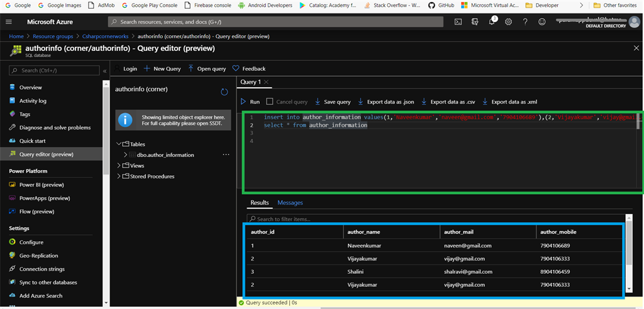The image size is (644, 309).
Task: Create a New Query
Action: (x=162, y=68)
